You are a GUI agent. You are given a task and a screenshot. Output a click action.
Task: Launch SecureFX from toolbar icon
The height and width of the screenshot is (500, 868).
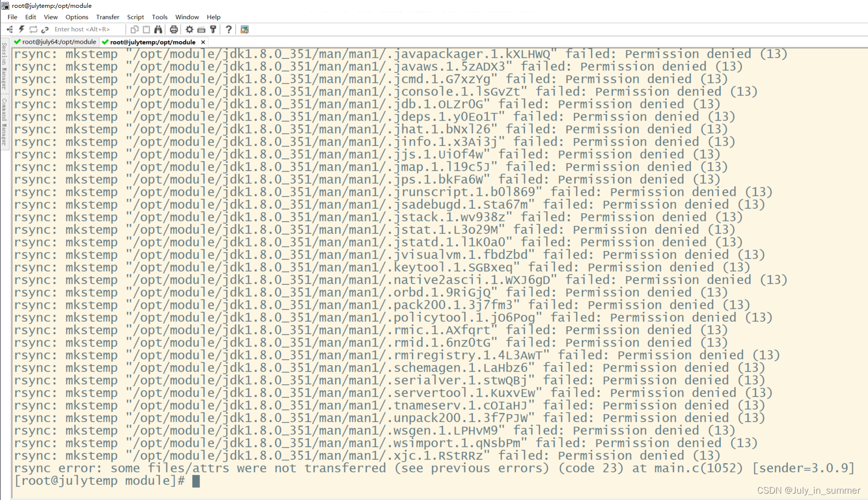245,29
